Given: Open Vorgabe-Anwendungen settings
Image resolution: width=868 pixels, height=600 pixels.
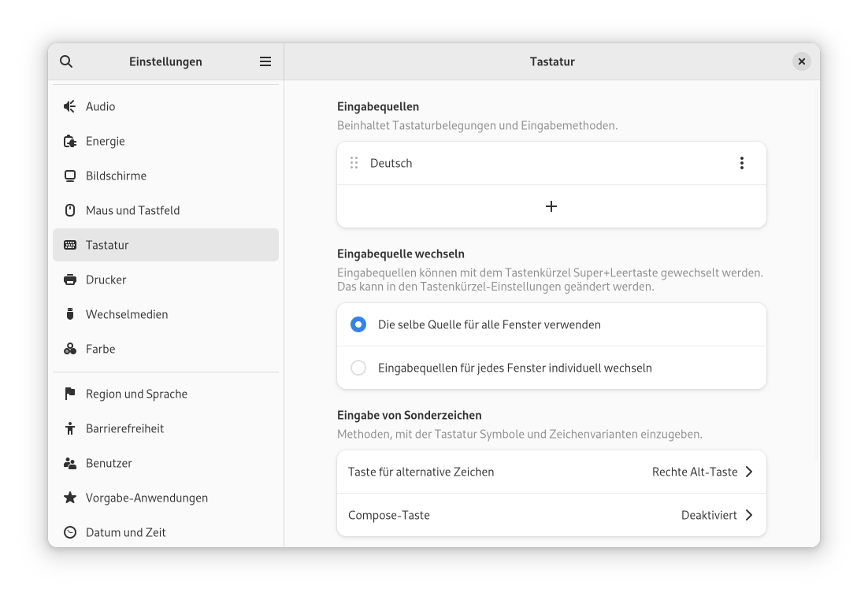Looking at the screenshot, I should [x=147, y=498].
